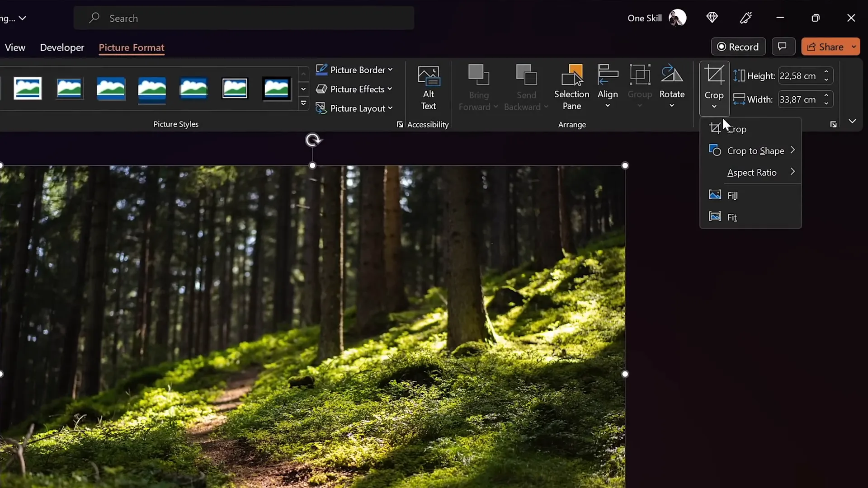Click the pen Coming Soon icon
This screenshot has height=488, width=868.
point(746,18)
